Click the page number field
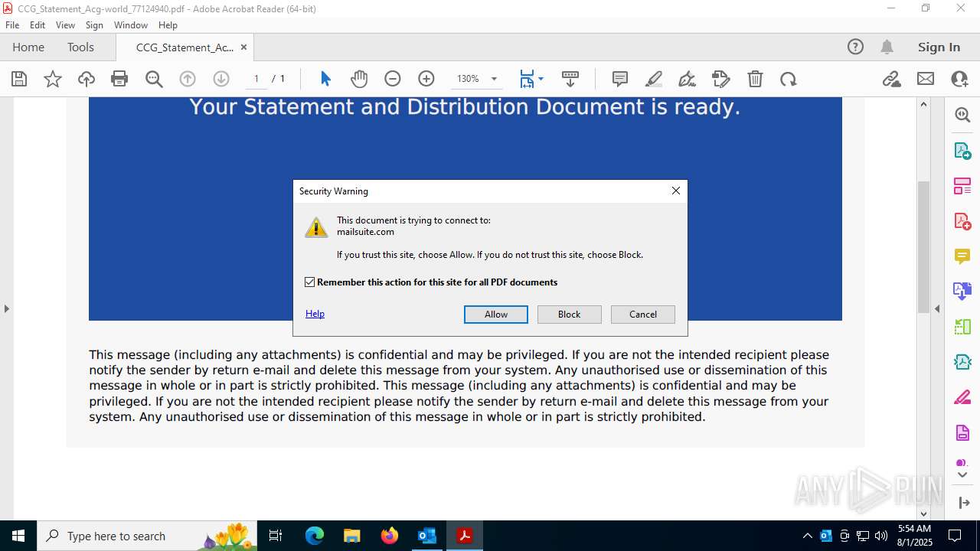 coord(256,79)
